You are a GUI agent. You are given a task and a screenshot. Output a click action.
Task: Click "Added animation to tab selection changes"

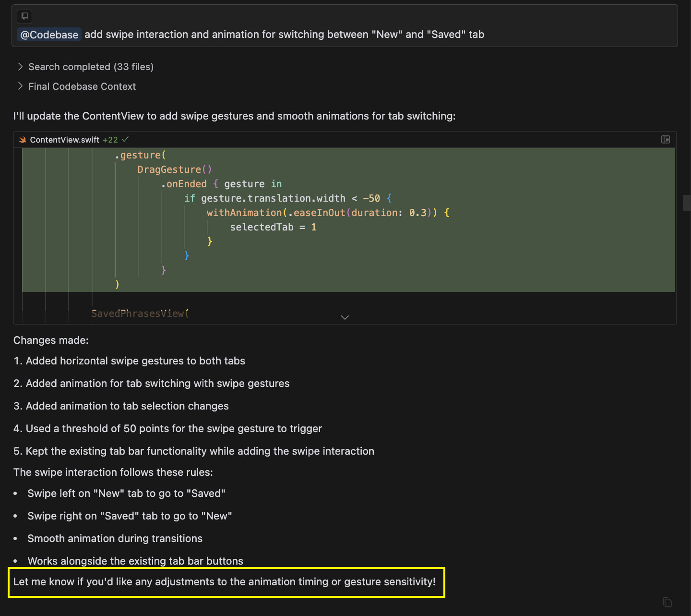click(127, 406)
